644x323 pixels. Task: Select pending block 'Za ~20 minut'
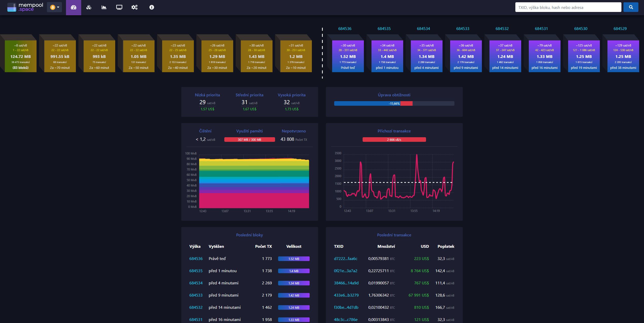point(257,56)
